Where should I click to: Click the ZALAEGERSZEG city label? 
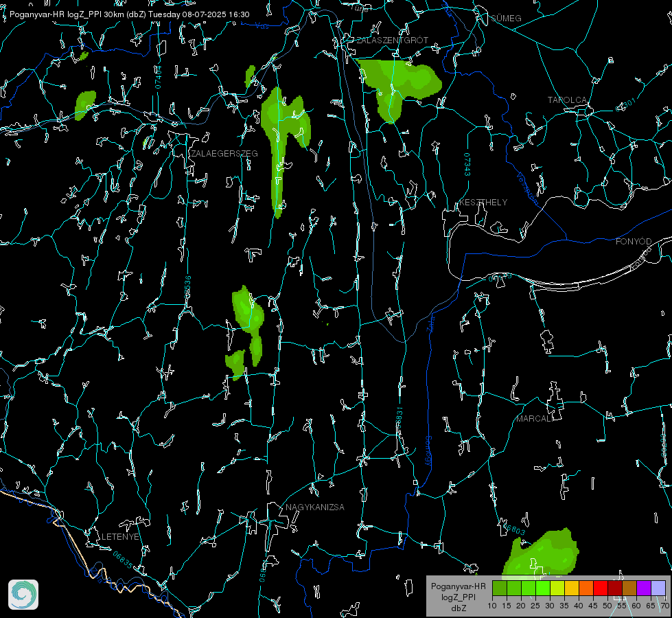pyautogui.click(x=224, y=153)
